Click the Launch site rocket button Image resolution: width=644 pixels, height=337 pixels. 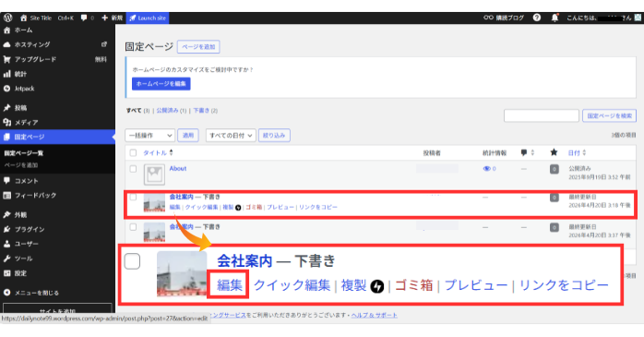pos(148,18)
